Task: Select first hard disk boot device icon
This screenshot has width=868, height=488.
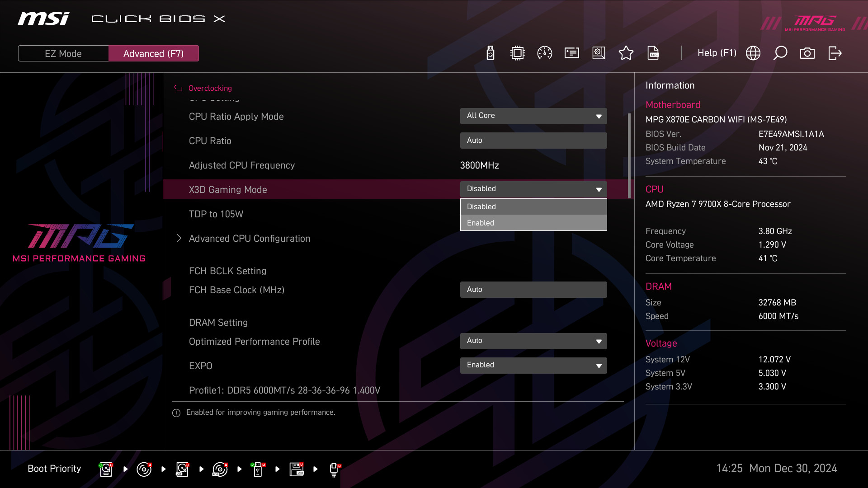Action: click(x=106, y=469)
